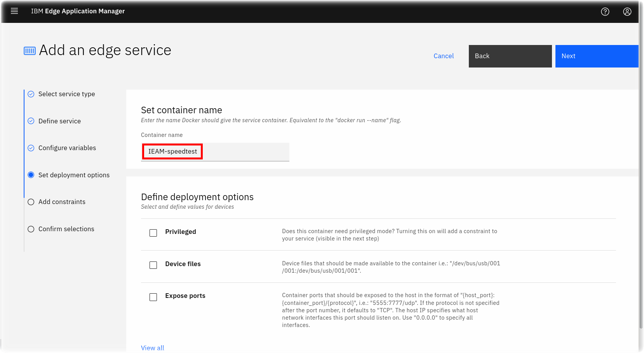Tick the Expose ports checkbox
This screenshot has width=644, height=353.
(153, 297)
